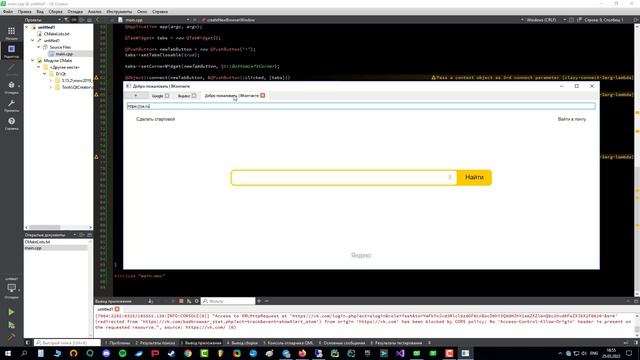Open Windows taskbar search

pyautogui.click(x=24, y=353)
